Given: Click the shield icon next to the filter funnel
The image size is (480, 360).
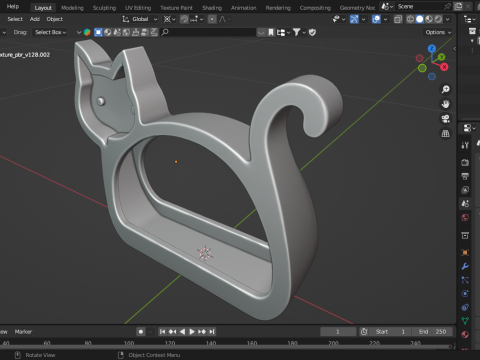Looking at the screenshot, I should 312,32.
